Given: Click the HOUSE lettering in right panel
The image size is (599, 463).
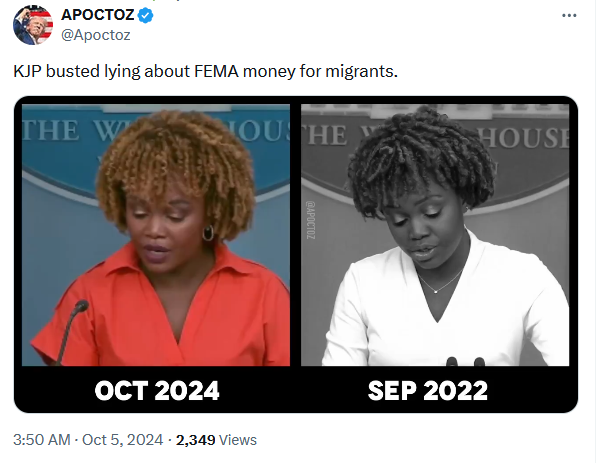Looking at the screenshot, I should click(524, 138).
